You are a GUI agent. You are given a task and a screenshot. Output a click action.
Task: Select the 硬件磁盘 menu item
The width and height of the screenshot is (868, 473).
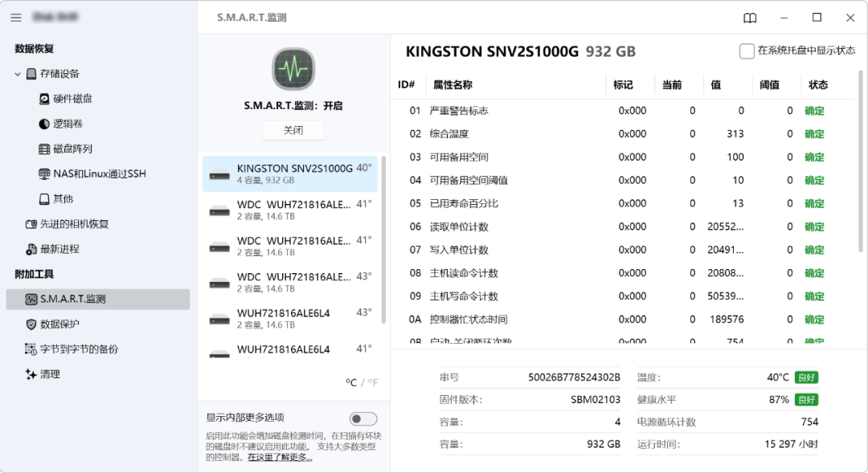(72, 99)
